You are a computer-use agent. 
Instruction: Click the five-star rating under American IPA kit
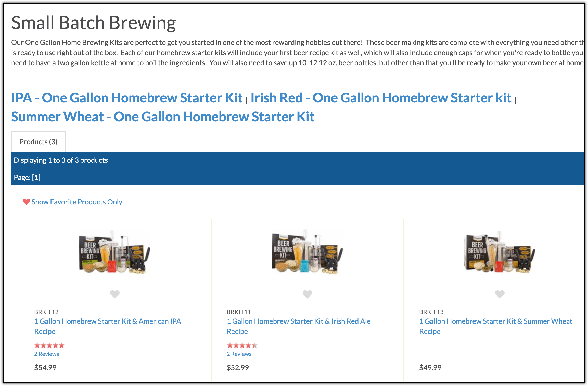49,346
